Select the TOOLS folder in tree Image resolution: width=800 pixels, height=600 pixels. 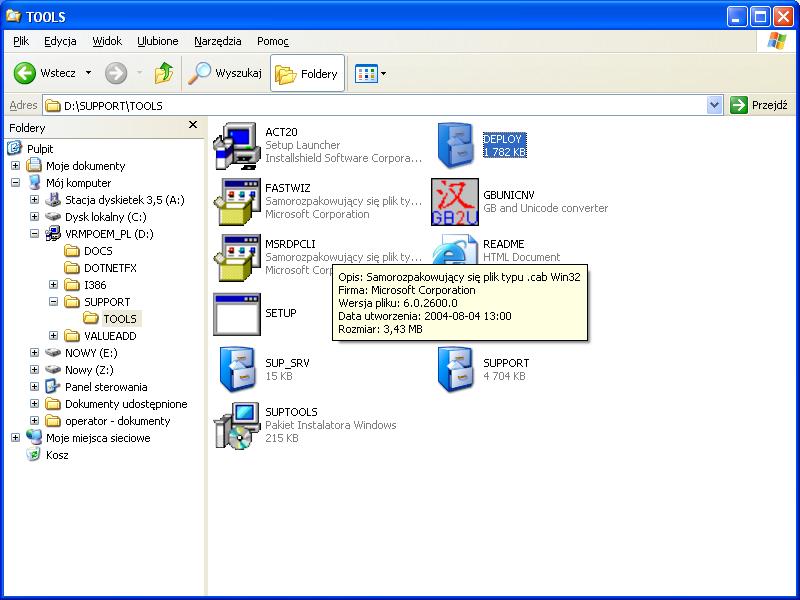[x=120, y=319]
